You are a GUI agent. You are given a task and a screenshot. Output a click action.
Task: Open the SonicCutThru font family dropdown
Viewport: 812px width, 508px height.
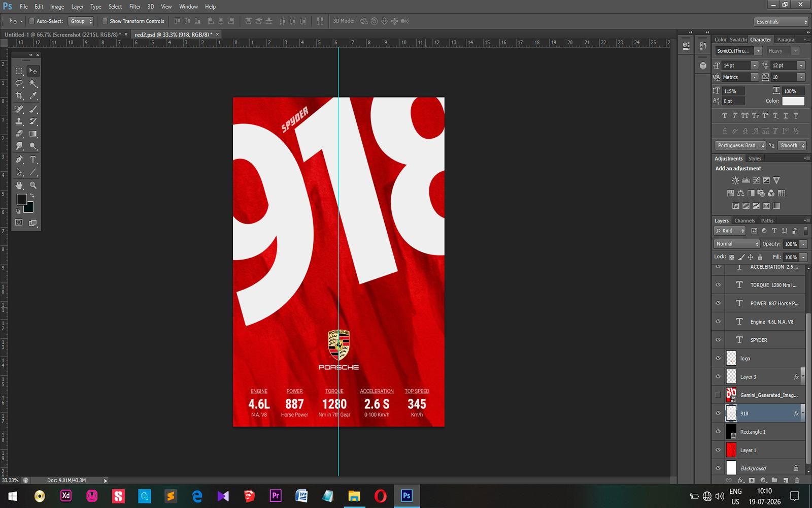tap(758, 51)
